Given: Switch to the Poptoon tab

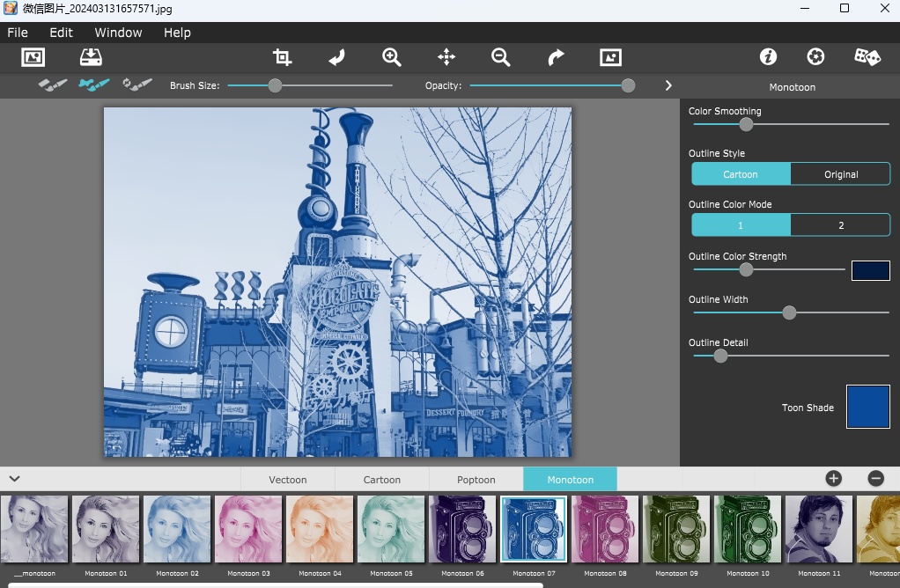Looking at the screenshot, I should pos(476,479).
